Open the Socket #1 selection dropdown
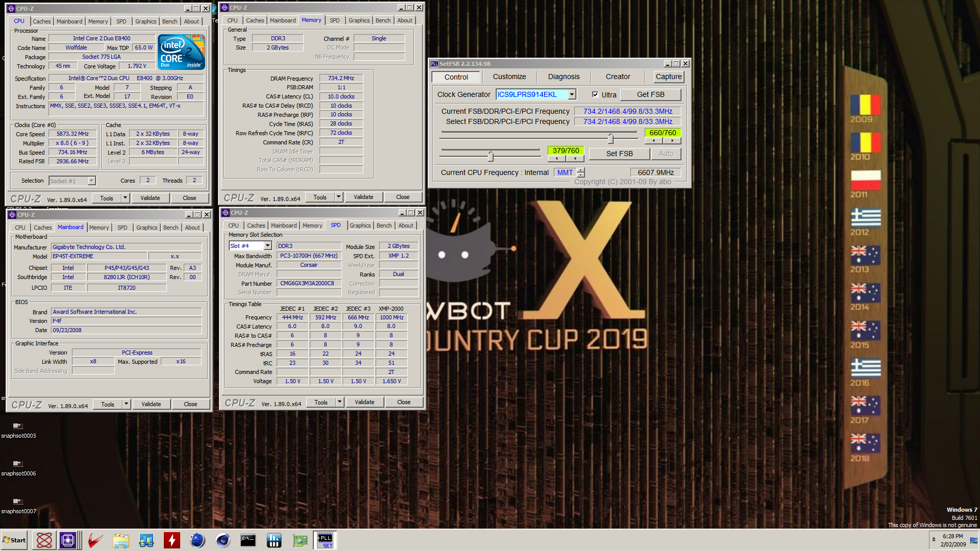The height and width of the screenshot is (551, 980). click(x=91, y=181)
